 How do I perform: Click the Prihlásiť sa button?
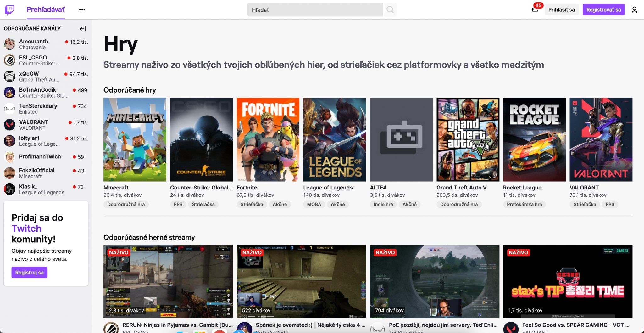point(561,10)
